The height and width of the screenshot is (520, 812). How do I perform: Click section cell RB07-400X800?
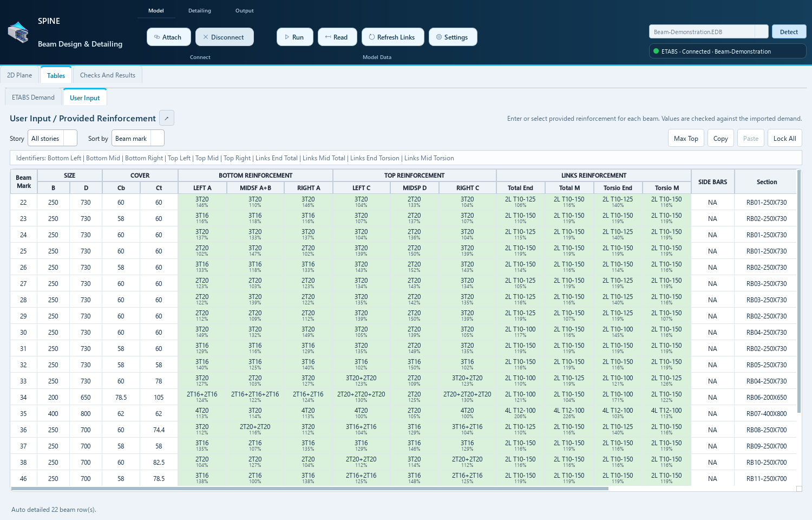coord(767,413)
